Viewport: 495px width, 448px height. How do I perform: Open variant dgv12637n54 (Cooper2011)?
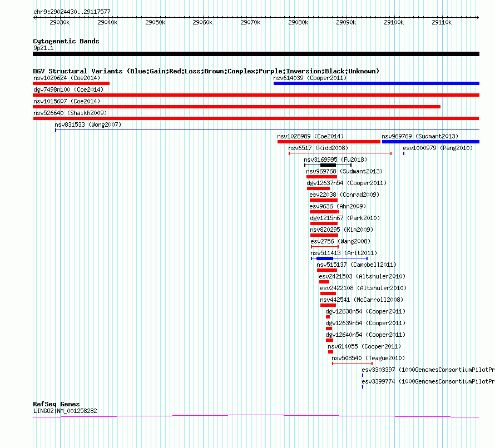(x=346, y=183)
